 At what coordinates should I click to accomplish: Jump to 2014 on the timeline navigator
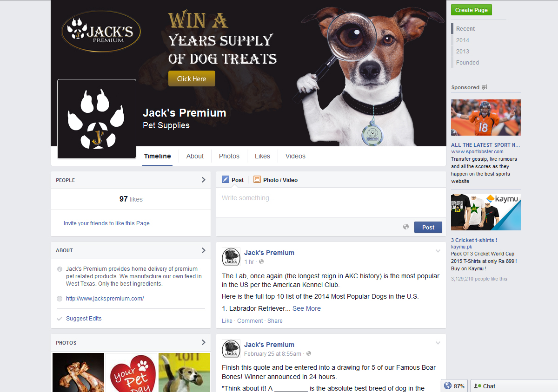(463, 40)
